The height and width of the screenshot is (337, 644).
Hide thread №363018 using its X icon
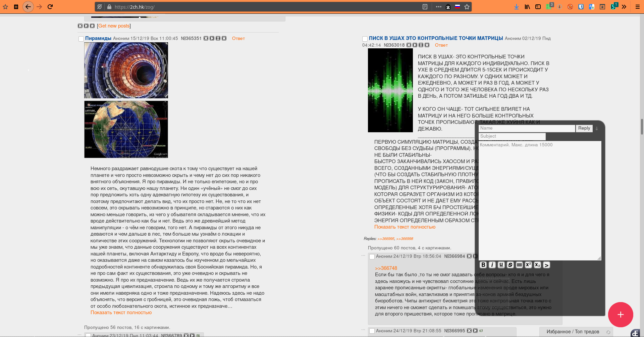coord(409,45)
